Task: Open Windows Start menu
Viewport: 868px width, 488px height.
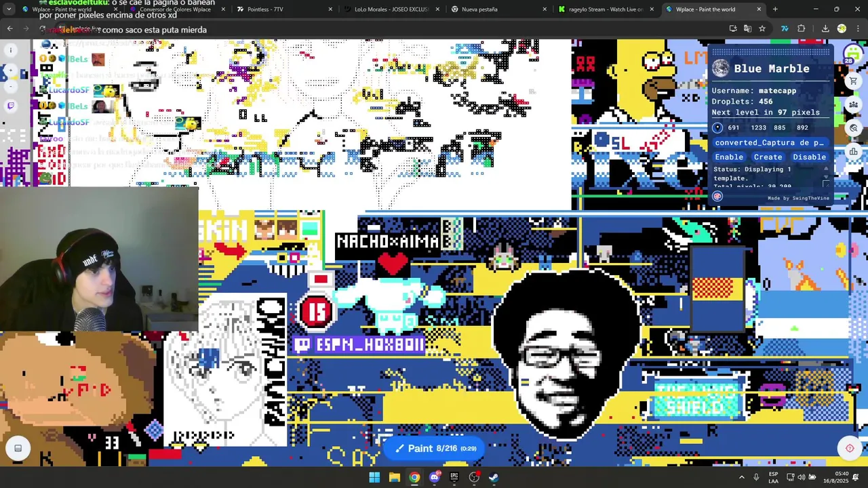Action: [x=374, y=477]
